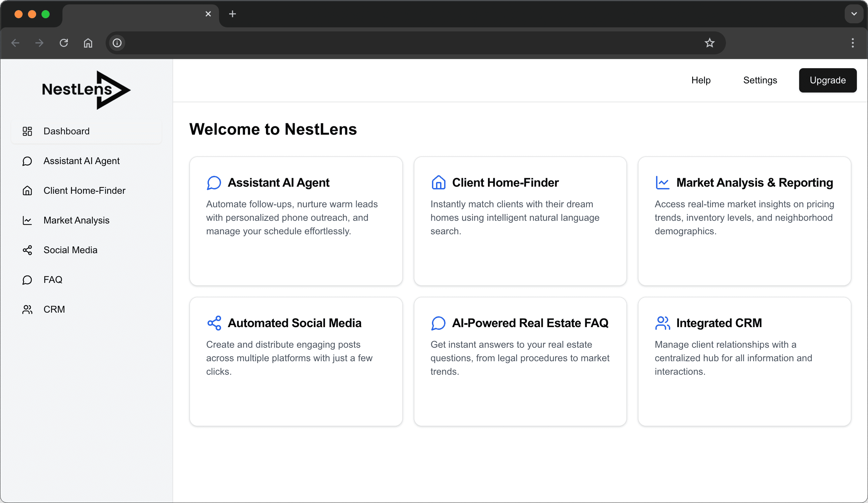Viewport: 868px width, 503px height.
Task: Click the Help link
Action: [701, 80]
